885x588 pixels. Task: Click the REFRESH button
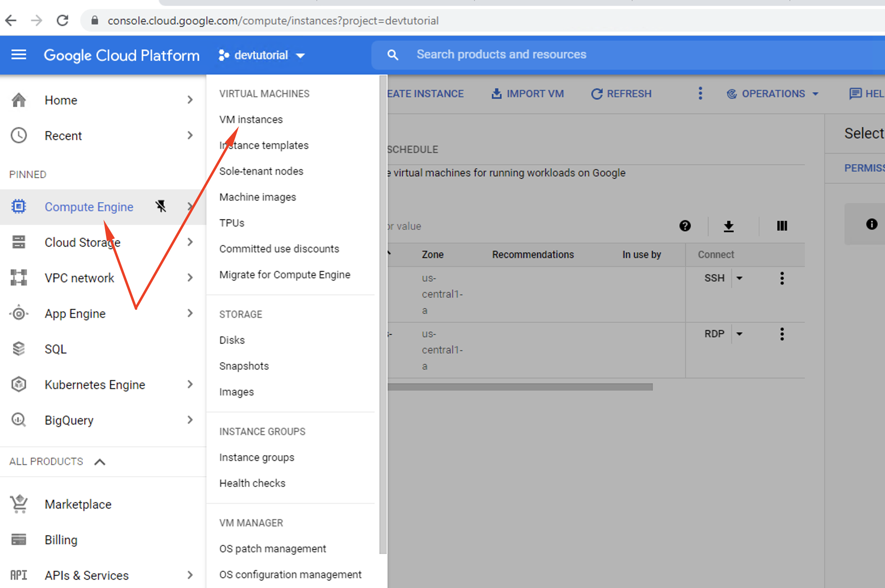click(x=621, y=94)
